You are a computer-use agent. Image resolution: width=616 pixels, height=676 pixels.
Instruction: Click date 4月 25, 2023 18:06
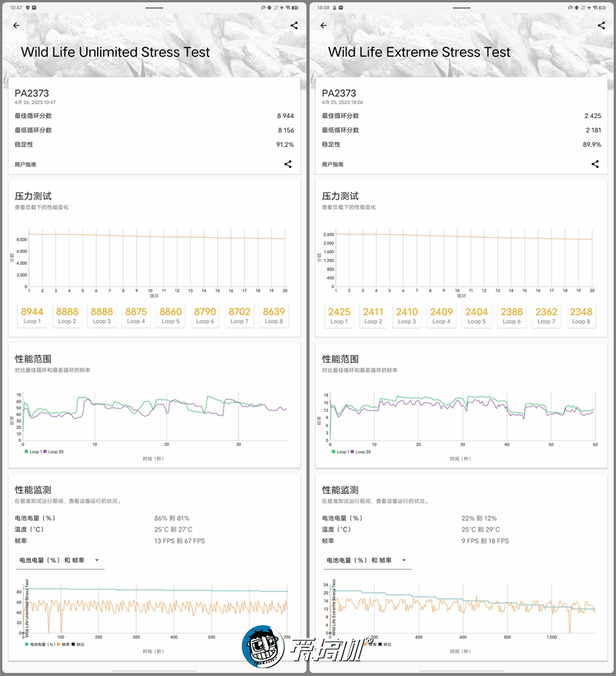tap(343, 102)
